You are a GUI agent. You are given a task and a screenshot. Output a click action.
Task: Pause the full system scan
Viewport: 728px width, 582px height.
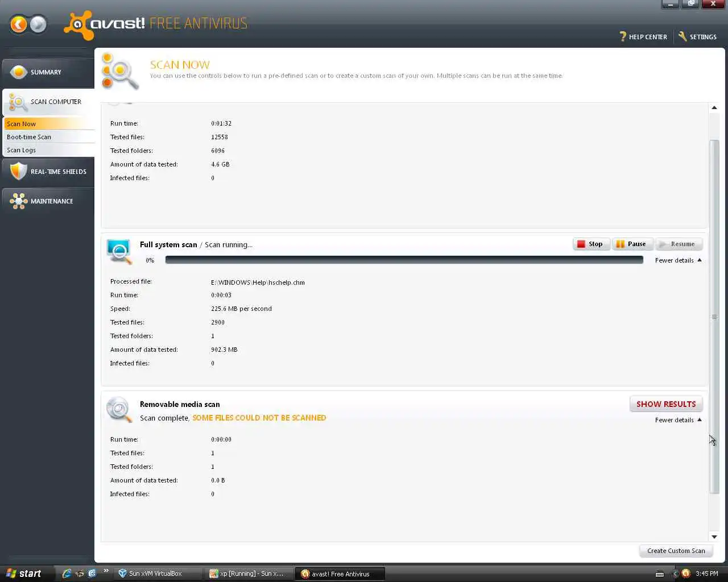click(x=632, y=244)
